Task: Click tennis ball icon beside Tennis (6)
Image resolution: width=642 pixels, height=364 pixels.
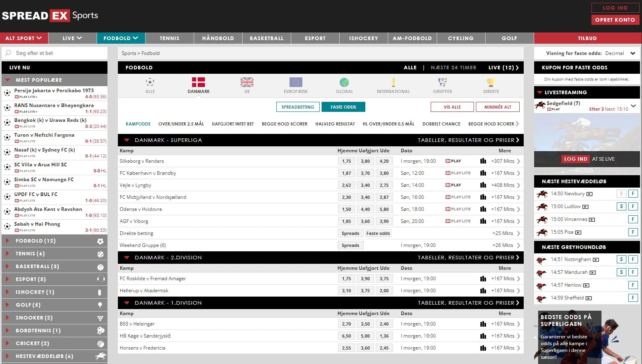Action: (100, 254)
